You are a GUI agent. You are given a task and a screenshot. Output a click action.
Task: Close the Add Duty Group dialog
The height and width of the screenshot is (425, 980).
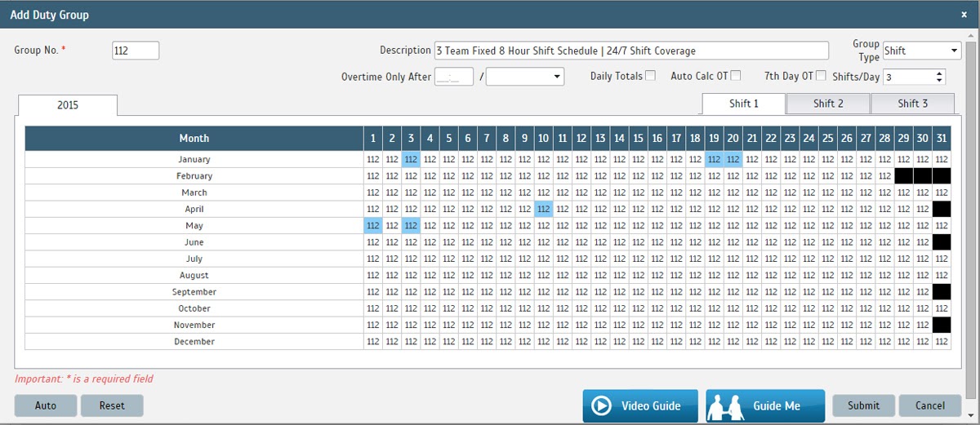coord(964,15)
